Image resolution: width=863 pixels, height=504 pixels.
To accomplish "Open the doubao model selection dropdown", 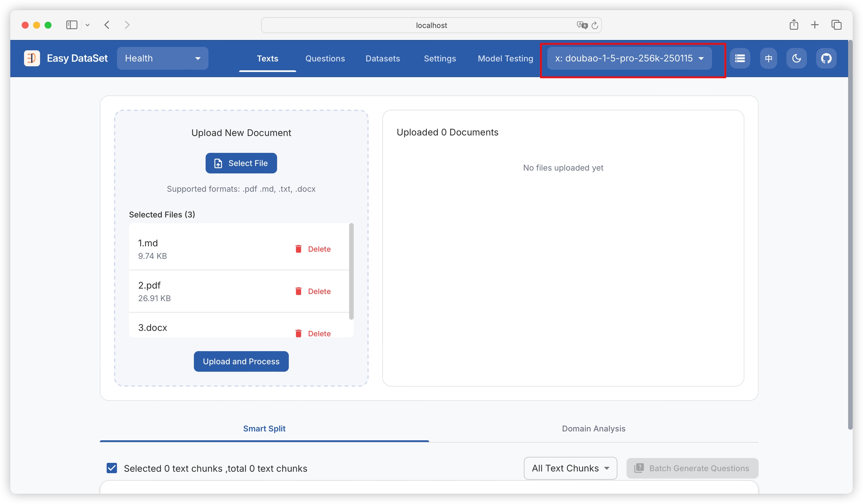I will pos(629,58).
